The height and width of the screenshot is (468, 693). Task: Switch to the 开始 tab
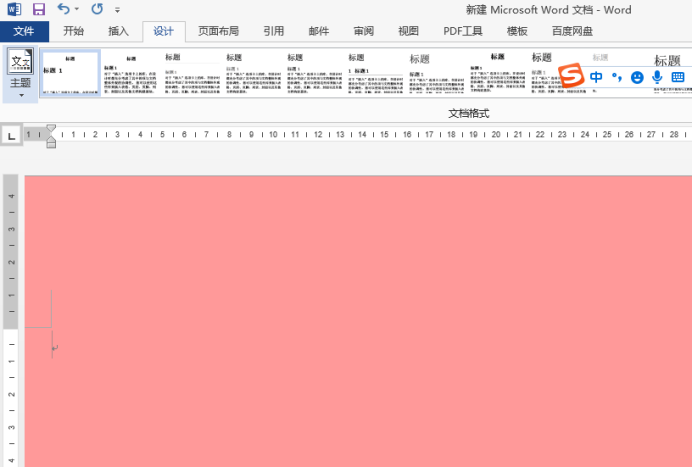point(73,31)
